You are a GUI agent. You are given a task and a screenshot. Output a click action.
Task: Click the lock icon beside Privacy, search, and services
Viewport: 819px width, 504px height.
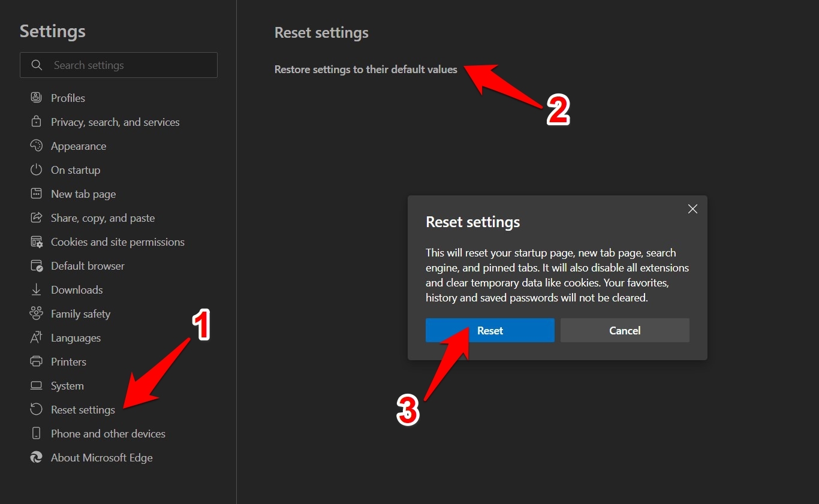point(36,122)
